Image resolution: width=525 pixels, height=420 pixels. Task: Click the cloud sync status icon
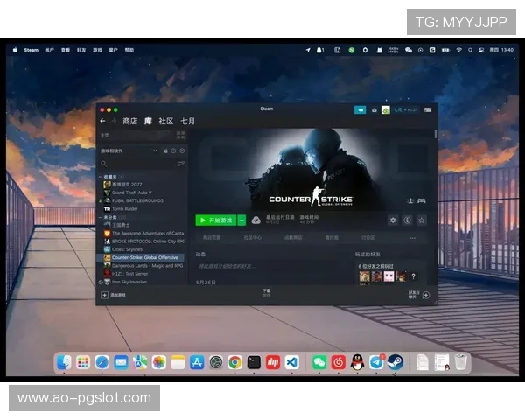pyautogui.click(x=255, y=220)
